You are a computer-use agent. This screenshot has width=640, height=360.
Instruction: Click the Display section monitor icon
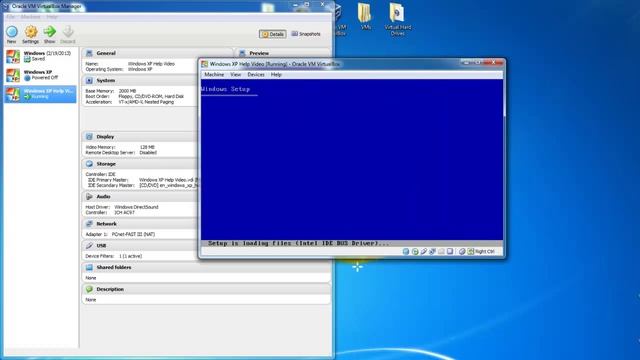pyautogui.click(x=89, y=137)
